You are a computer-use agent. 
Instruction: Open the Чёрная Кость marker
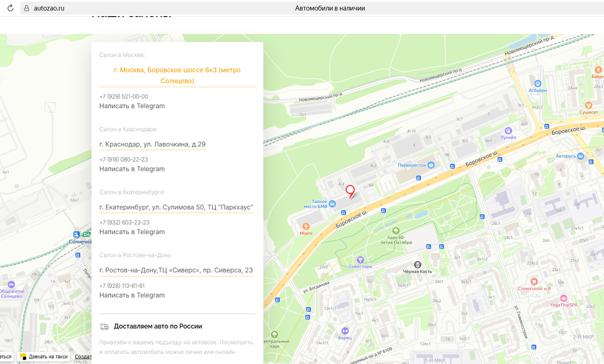(x=417, y=264)
